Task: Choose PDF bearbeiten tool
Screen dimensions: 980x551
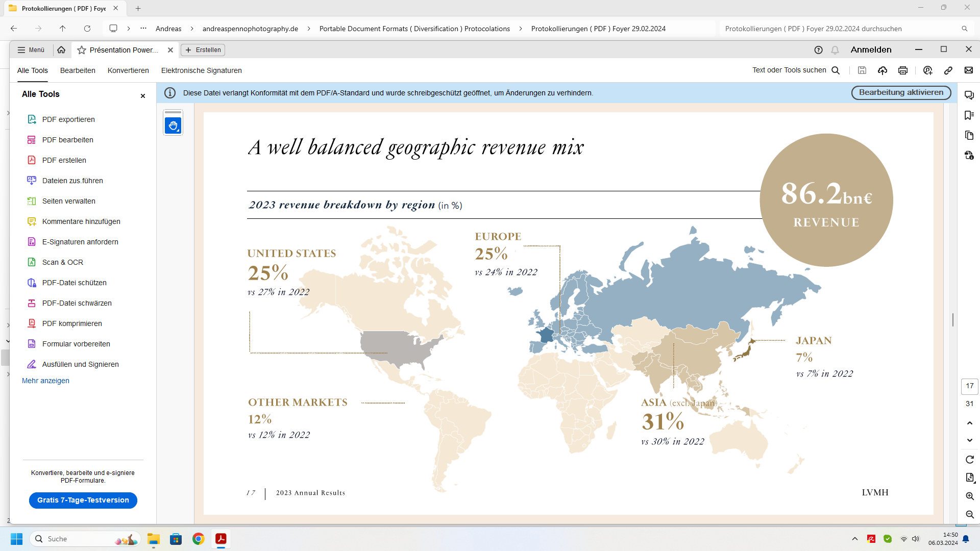Action: (x=68, y=140)
